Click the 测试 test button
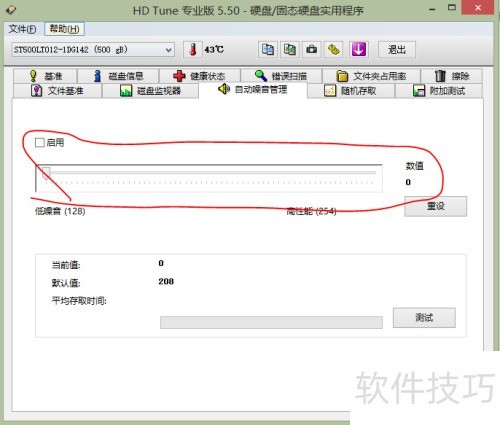 [x=424, y=318]
